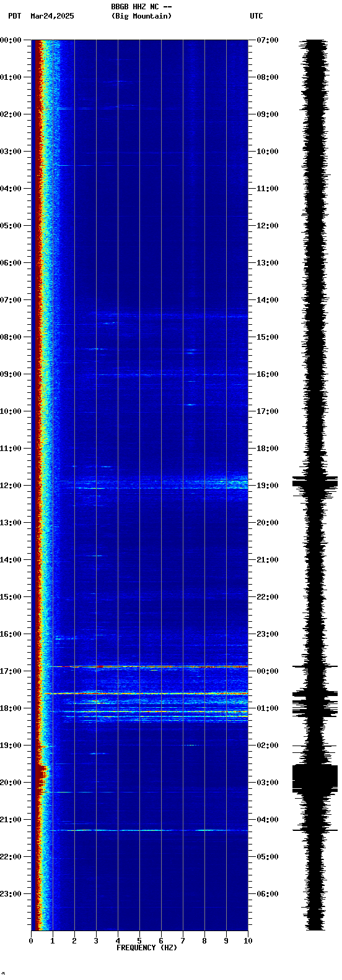Click the PDT time label '17:00'
342x980 pixels.
[11, 671]
